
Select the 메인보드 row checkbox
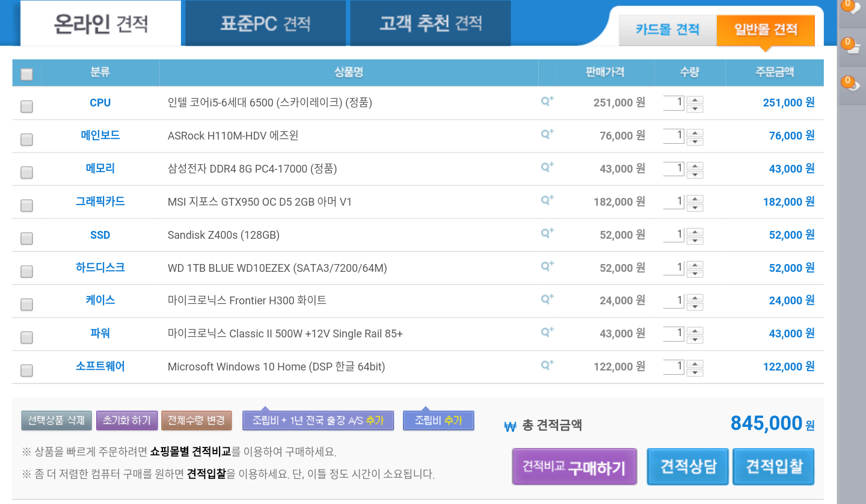tap(26, 140)
